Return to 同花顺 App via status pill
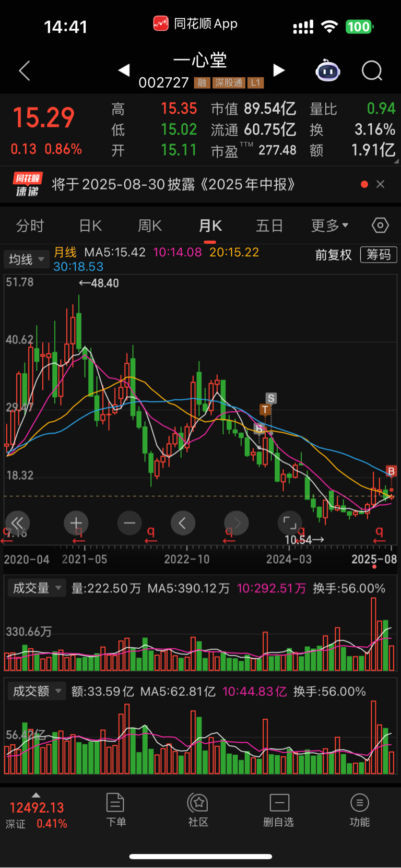Screen dimensions: 401x868 [x=195, y=23]
